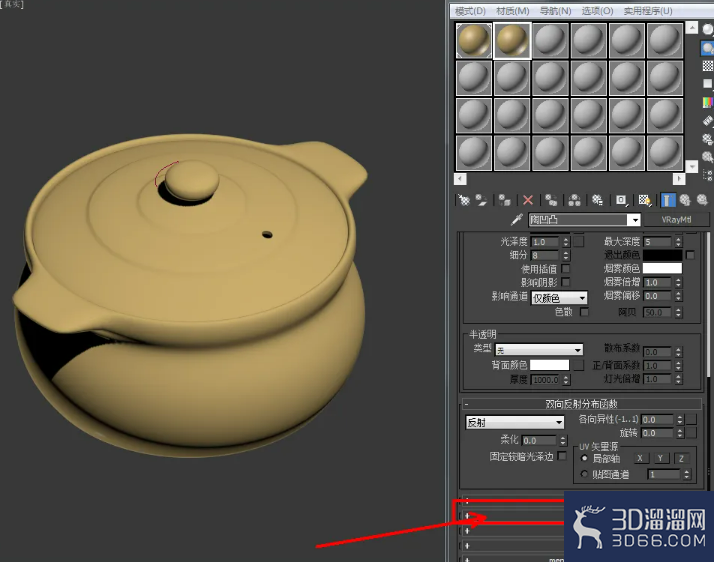The width and height of the screenshot is (714, 562).
Task: Toggle the checkered Background icon
Action: click(x=707, y=66)
